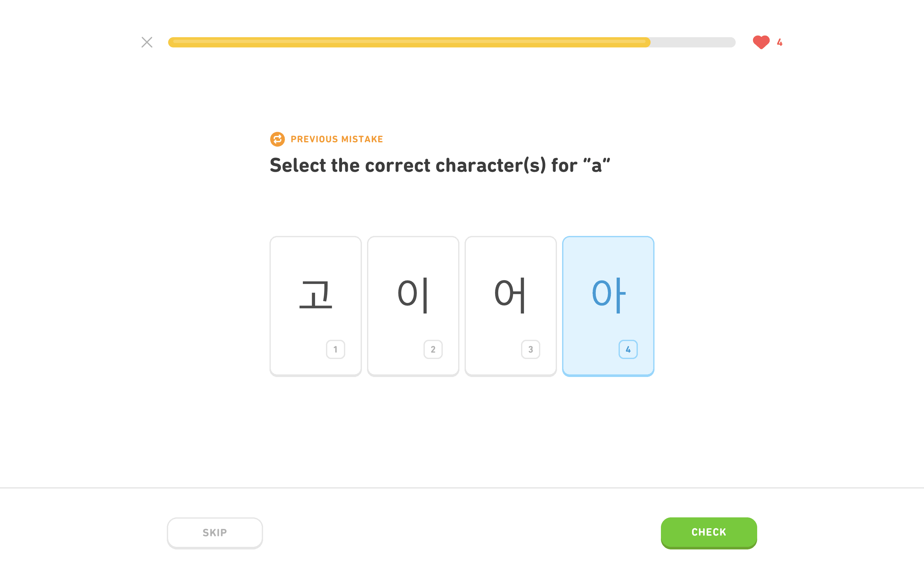This screenshot has height=577, width=924.
Task: Click the Previous Mistake orange label
Action: click(x=337, y=139)
